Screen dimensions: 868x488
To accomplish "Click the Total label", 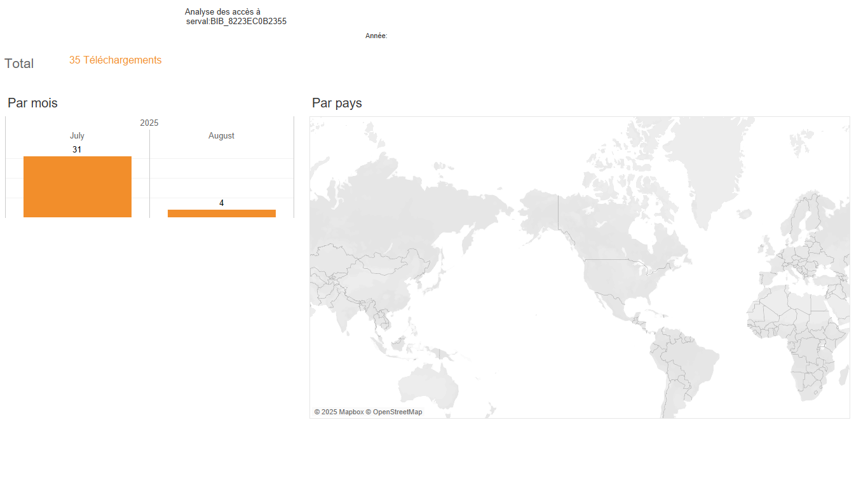I will point(19,64).
